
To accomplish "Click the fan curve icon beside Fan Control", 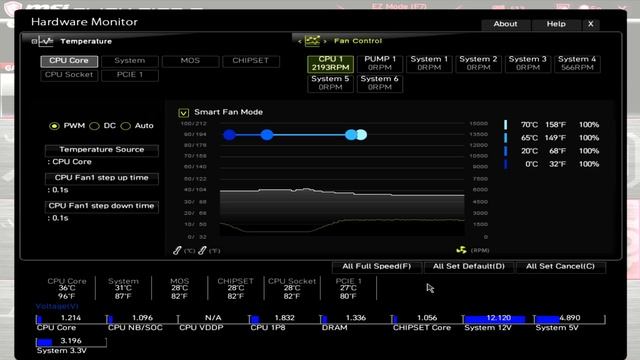I will pyautogui.click(x=312, y=41).
